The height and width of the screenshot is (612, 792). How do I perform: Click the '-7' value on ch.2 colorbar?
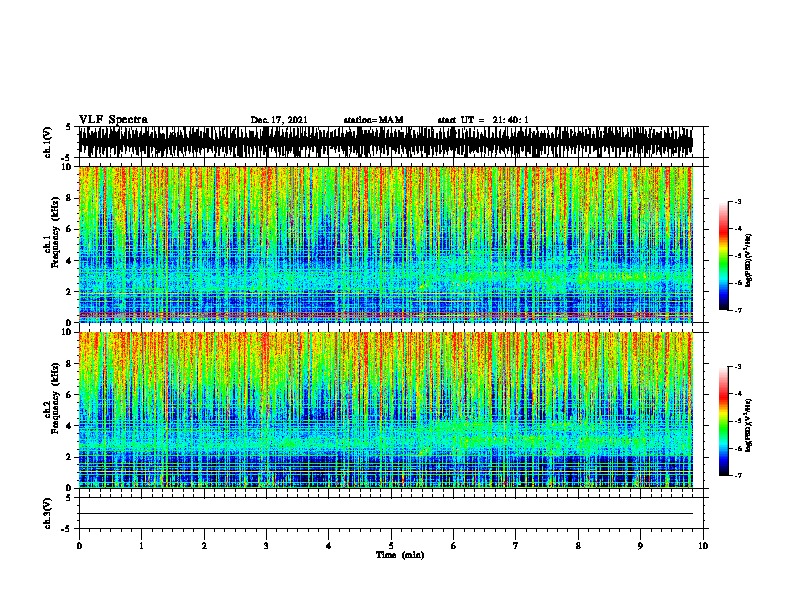(x=738, y=475)
